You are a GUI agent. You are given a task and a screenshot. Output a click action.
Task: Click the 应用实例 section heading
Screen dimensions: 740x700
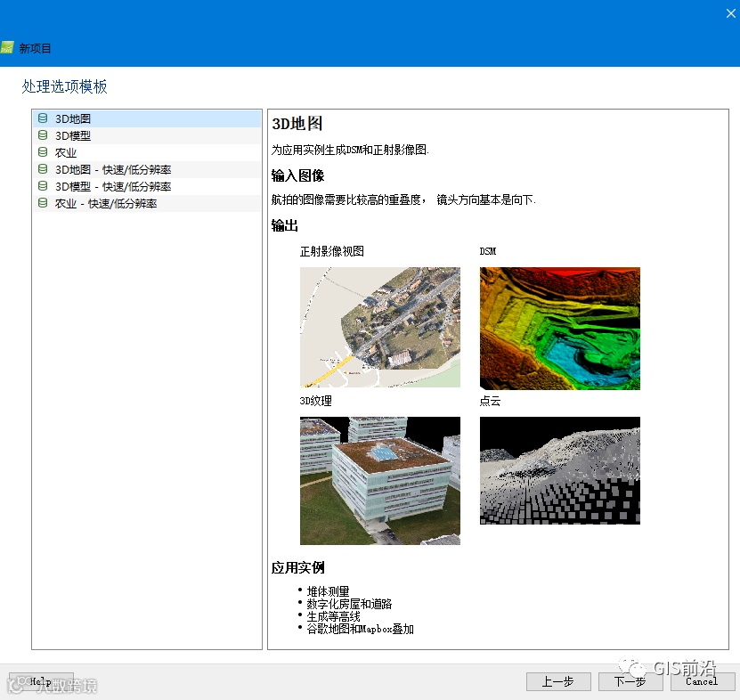point(297,567)
